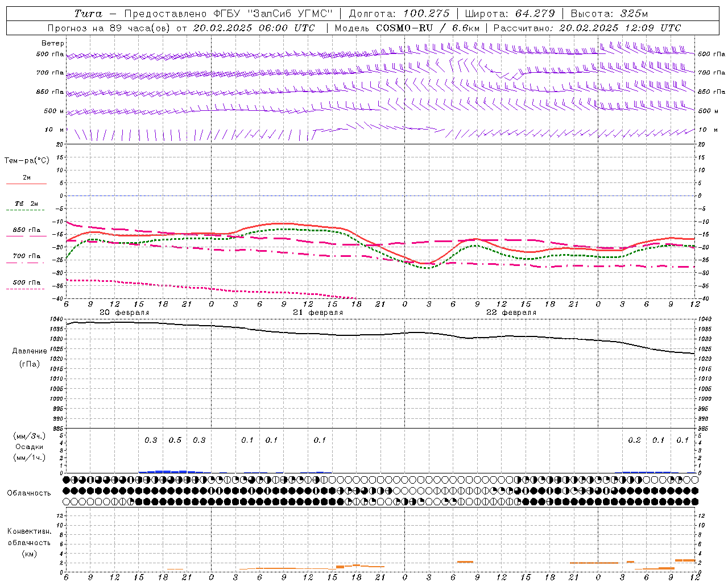Click the Облачность row label
The width and height of the screenshot is (728, 582).
[29, 493]
